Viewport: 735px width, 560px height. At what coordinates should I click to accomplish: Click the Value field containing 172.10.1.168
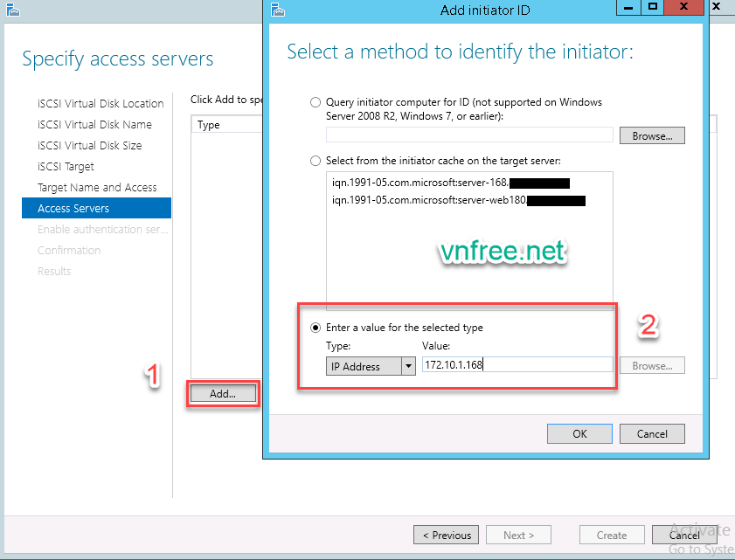[516, 366]
